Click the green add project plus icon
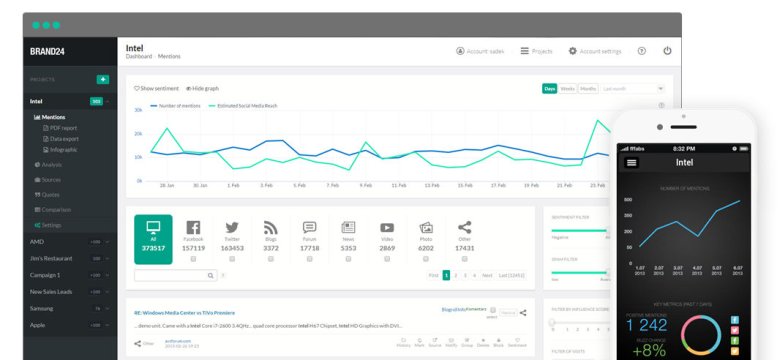 pyautogui.click(x=103, y=80)
